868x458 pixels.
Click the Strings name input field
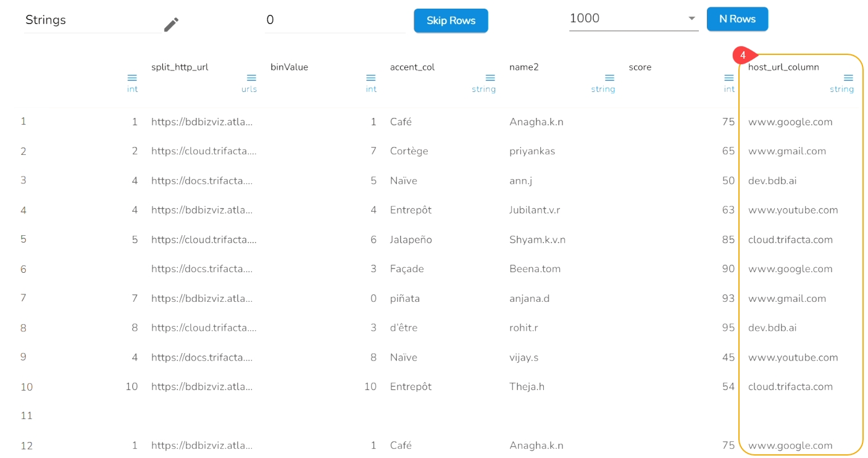(x=93, y=20)
